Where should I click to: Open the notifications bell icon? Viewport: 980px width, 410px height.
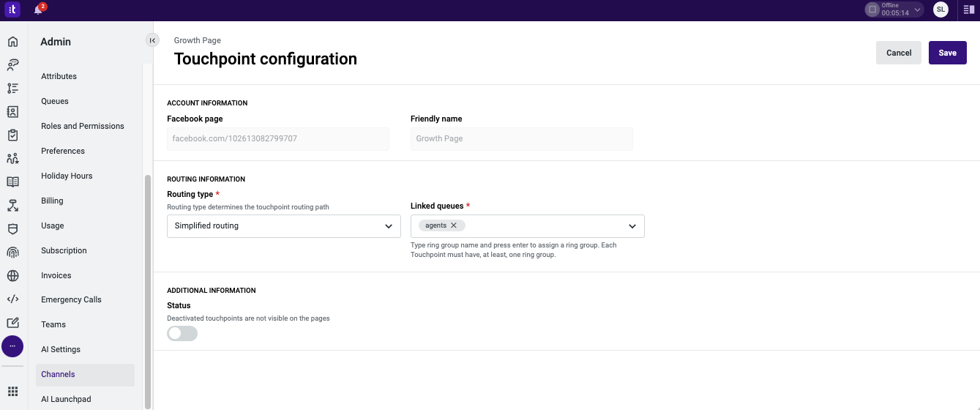click(38, 10)
